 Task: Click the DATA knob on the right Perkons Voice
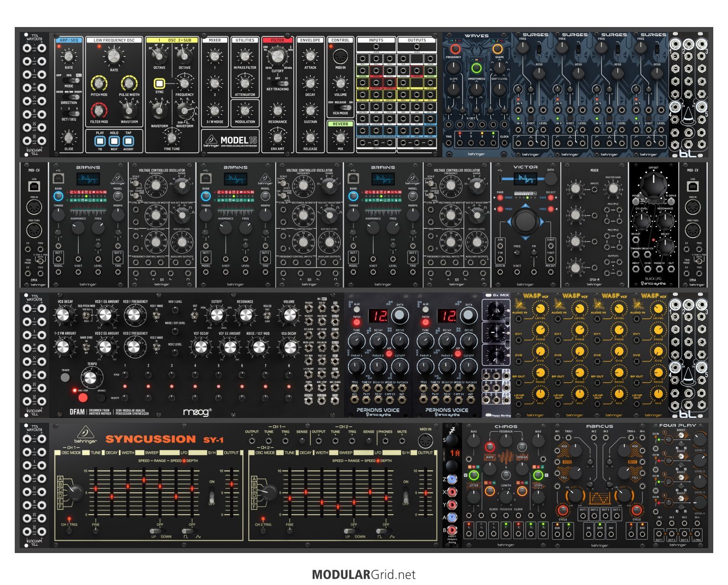click(x=469, y=316)
